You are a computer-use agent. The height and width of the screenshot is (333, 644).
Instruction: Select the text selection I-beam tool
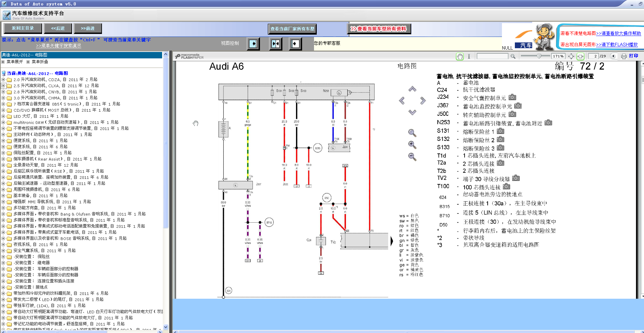(x=469, y=56)
